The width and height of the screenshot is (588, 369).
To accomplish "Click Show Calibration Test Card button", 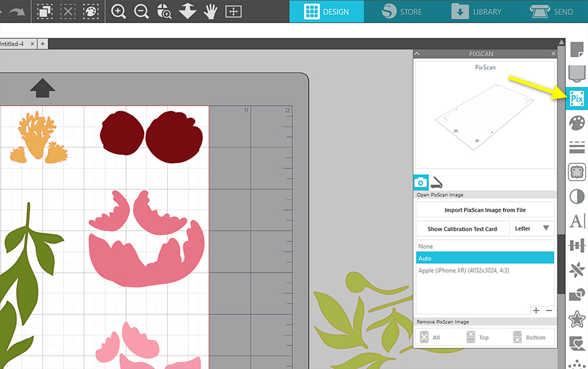I will (462, 228).
